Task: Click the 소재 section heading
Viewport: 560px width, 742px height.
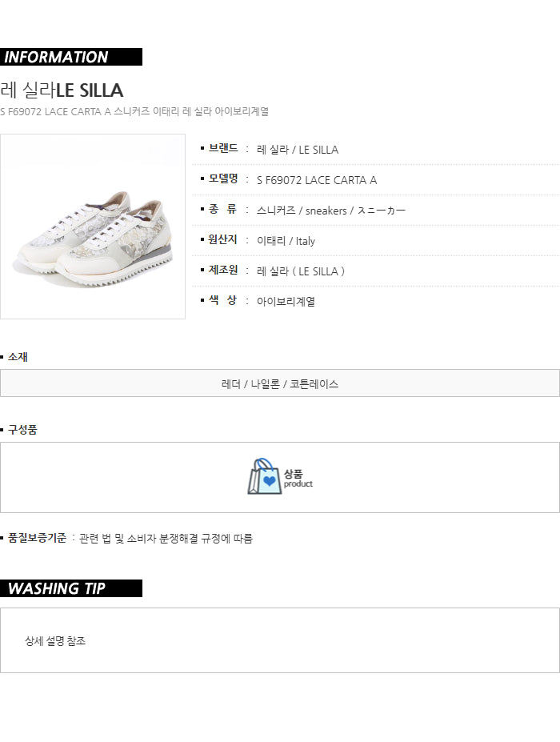Action: tap(18, 357)
